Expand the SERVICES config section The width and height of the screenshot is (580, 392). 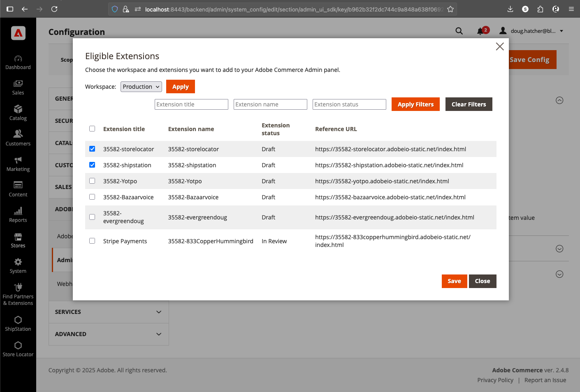[x=109, y=312]
